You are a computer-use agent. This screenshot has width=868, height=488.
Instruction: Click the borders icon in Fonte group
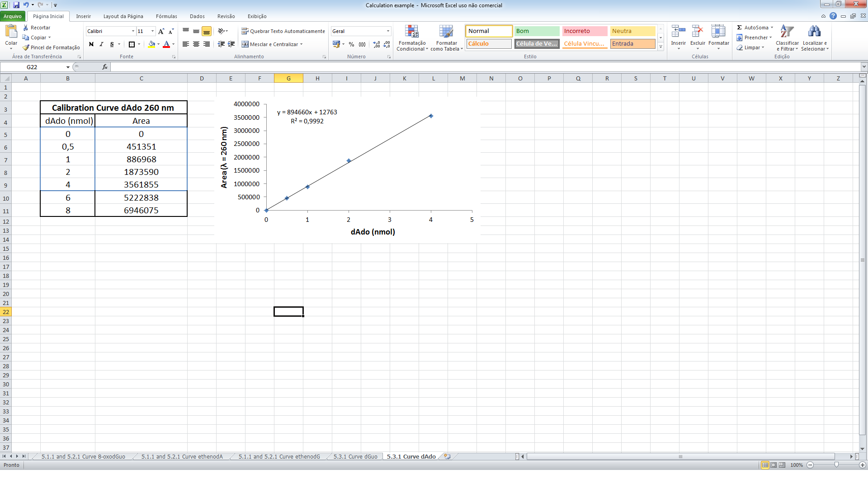(132, 44)
